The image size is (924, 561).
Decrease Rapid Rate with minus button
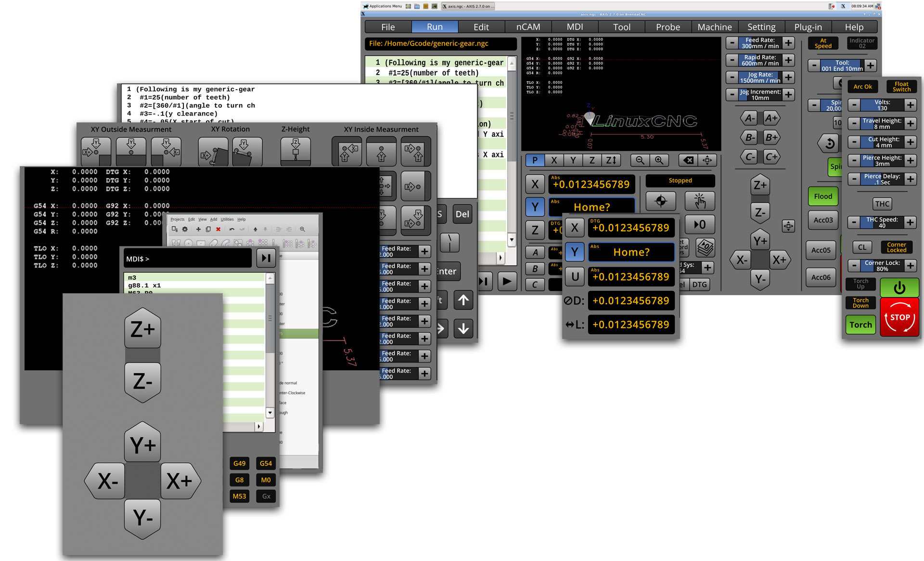pos(732,60)
